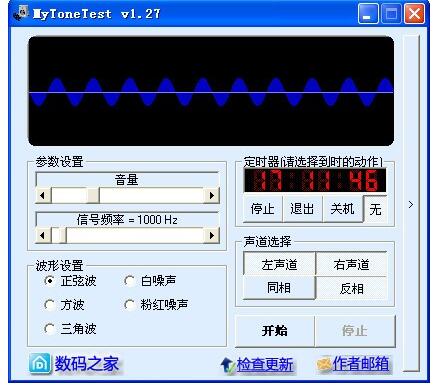The image size is (445, 392).
Task: Click the frequency slider right arrow
Action: pos(211,236)
